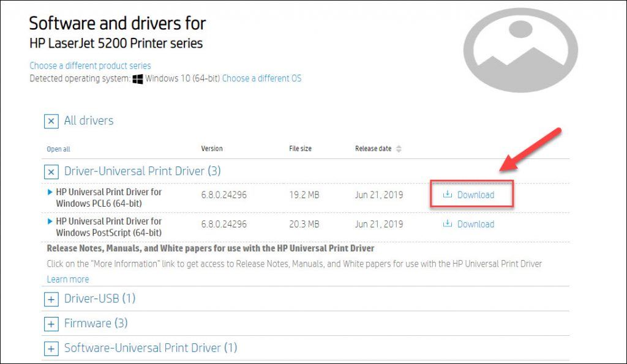Click the Open all link
The width and height of the screenshot is (627, 364).
[x=58, y=149]
